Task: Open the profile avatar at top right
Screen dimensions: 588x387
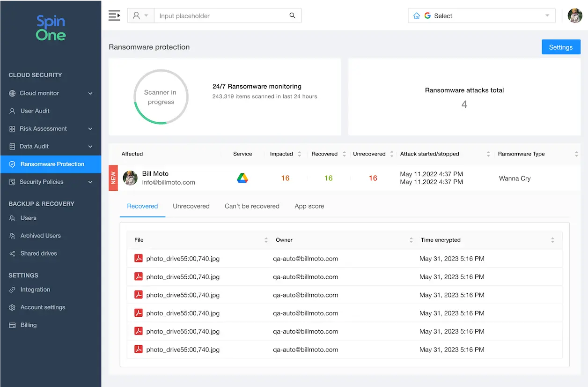Action: click(x=574, y=15)
